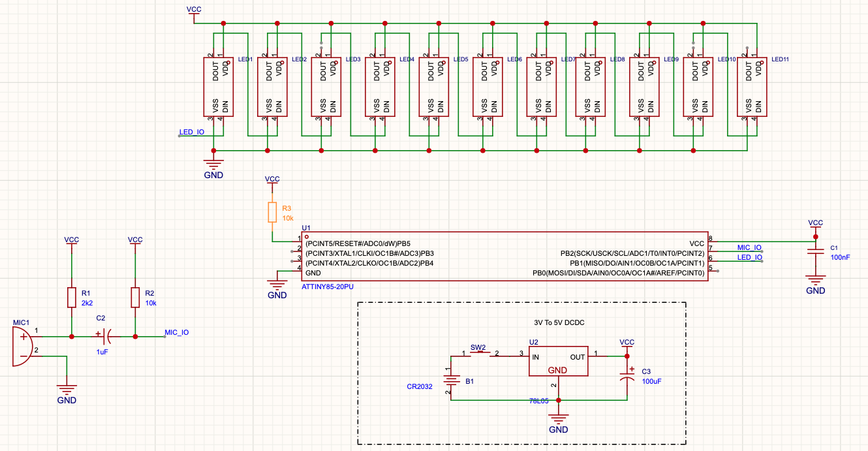Click the LED_IO net label near LED1
Viewport: 868px width, 451px height.
(192, 132)
